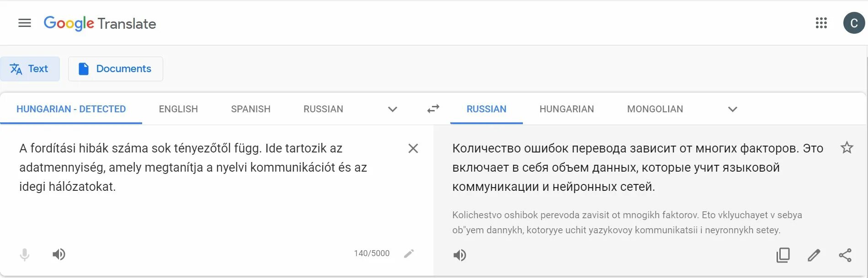
Task: Click the Russian translated text
Action: point(638,168)
